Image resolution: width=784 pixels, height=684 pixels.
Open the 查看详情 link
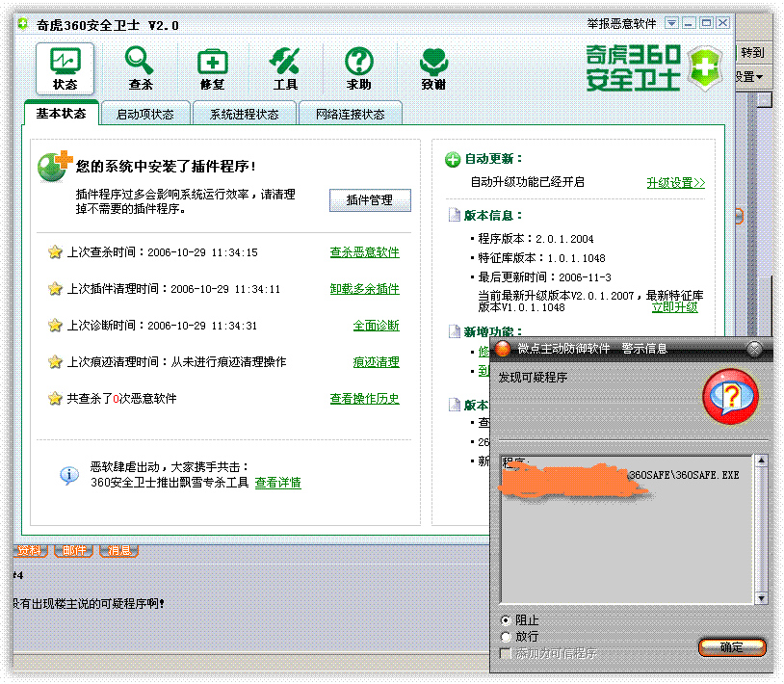pos(278,483)
